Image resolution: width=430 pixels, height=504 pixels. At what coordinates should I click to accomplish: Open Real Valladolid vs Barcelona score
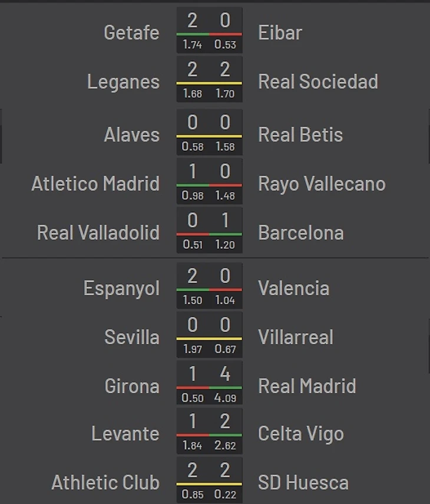[x=209, y=231]
